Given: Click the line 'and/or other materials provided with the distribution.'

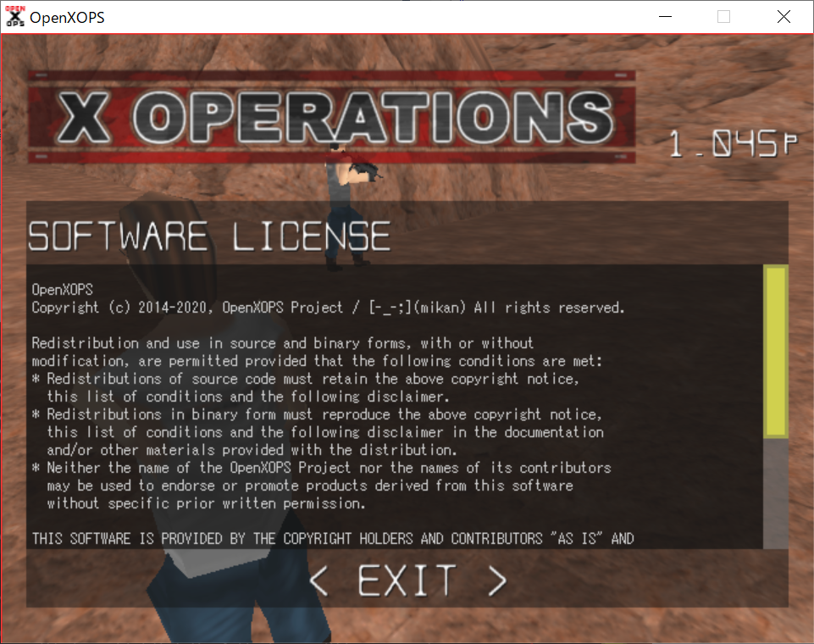Looking at the screenshot, I should coord(252,450).
